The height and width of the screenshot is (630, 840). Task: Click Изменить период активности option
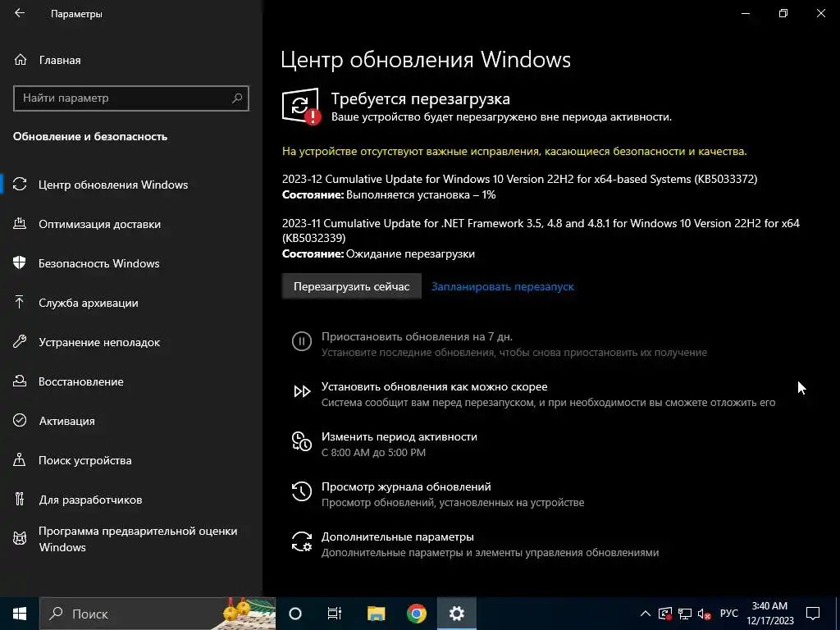399,436
